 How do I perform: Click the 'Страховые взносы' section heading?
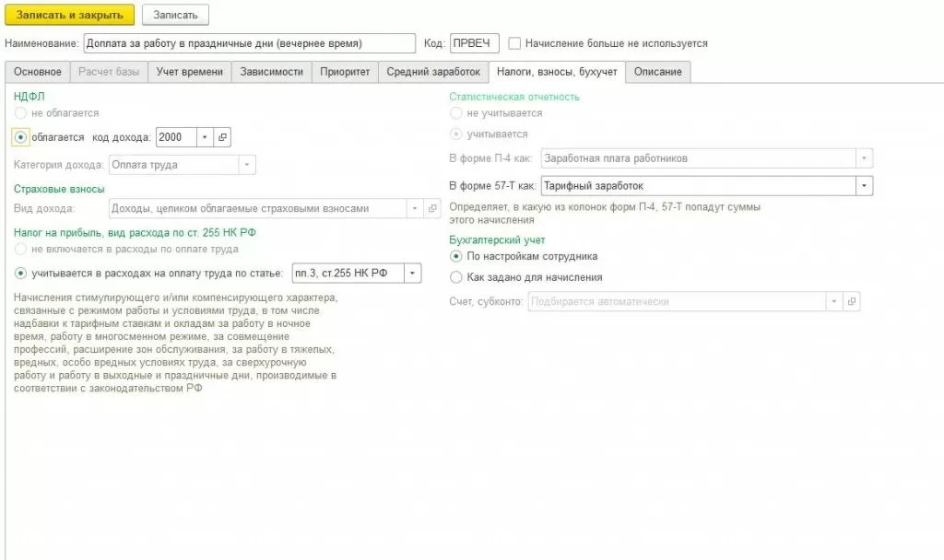tap(59, 189)
